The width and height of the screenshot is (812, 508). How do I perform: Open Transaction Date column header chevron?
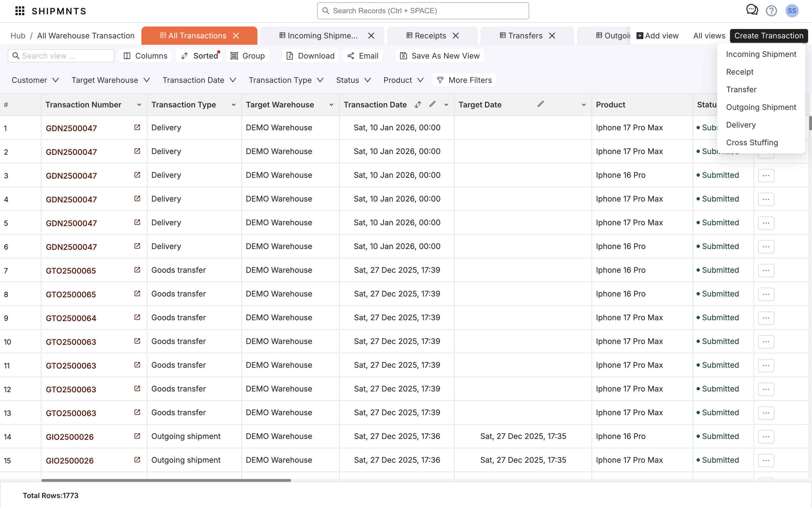pyautogui.click(x=446, y=105)
